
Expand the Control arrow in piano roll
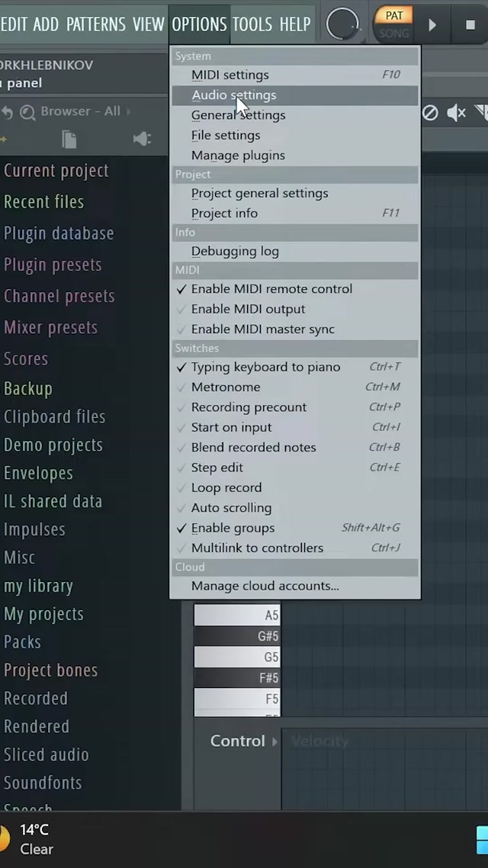coord(275,741)
